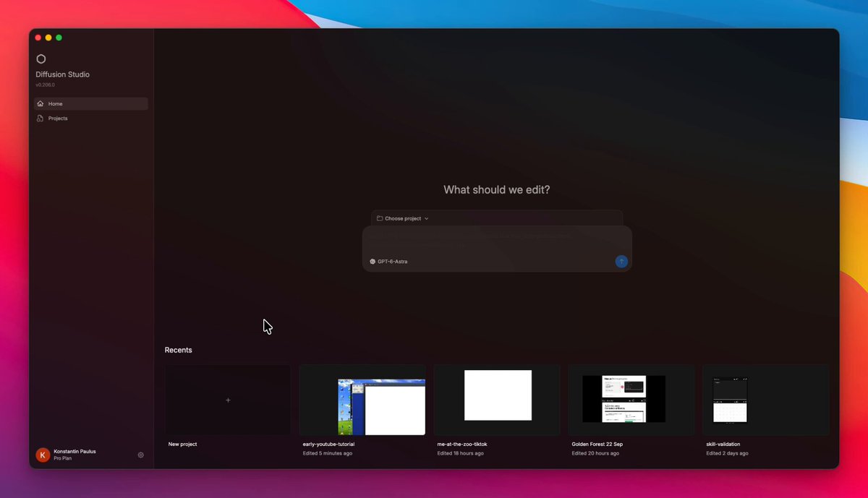Open settings via the gear icon
This screenshot has height=498, width=868.
pos(141,455)
